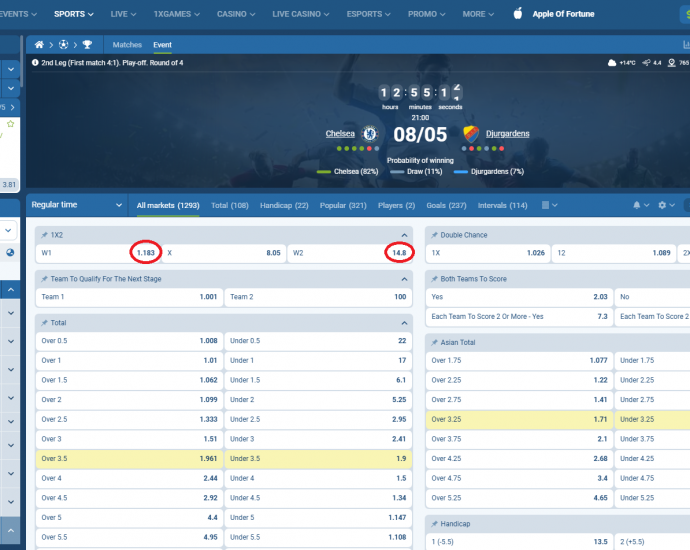Pin the Asian Total market
Image resolution: width=690 pixels, height=550 pixels.
[434, 342]
